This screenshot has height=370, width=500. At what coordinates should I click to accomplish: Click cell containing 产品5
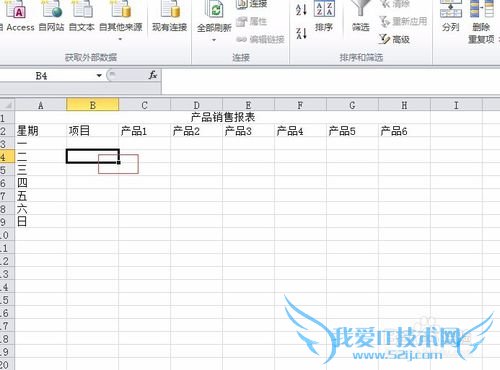(352, 131)
